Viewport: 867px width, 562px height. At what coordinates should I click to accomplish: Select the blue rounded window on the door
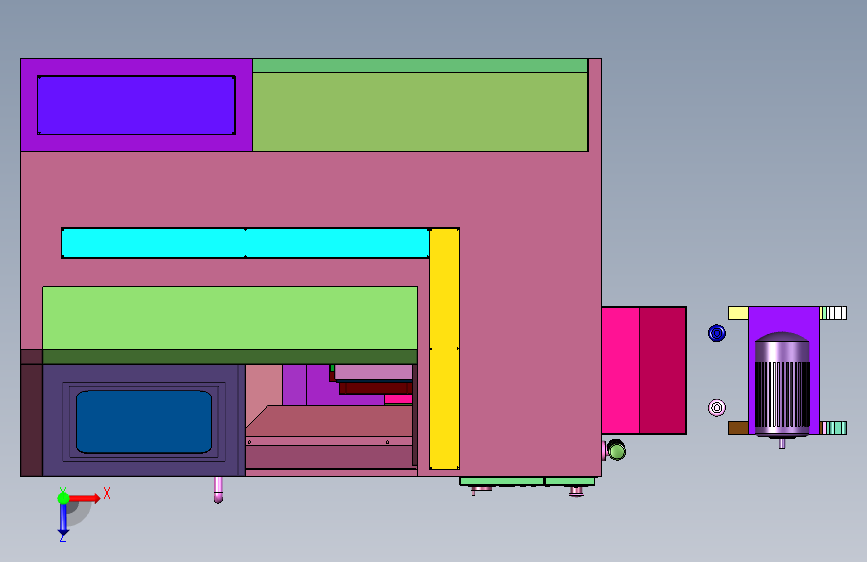coord(144,422)
